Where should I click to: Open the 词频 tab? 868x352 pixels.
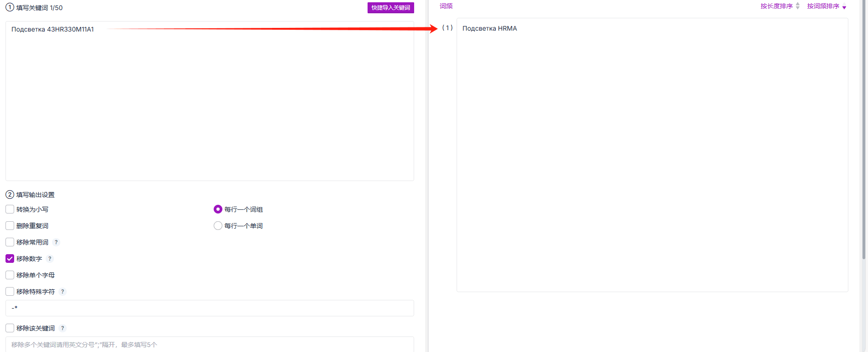pos(446,6)
